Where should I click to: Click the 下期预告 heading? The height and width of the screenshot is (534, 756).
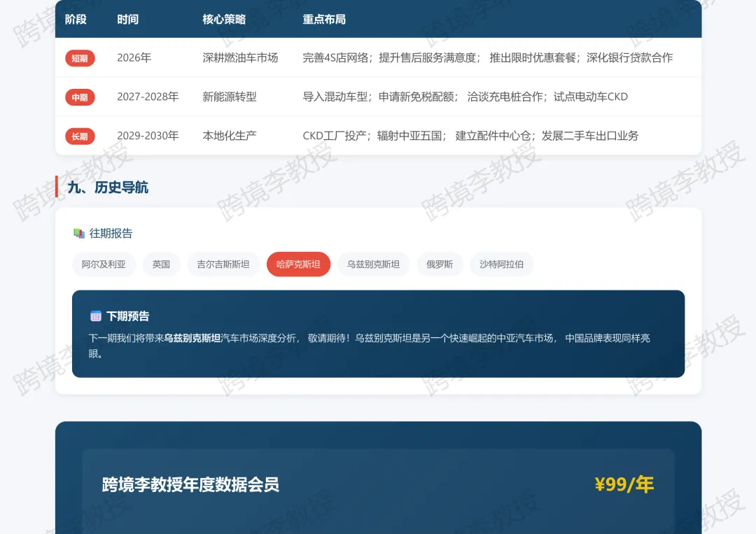(128, 316)
